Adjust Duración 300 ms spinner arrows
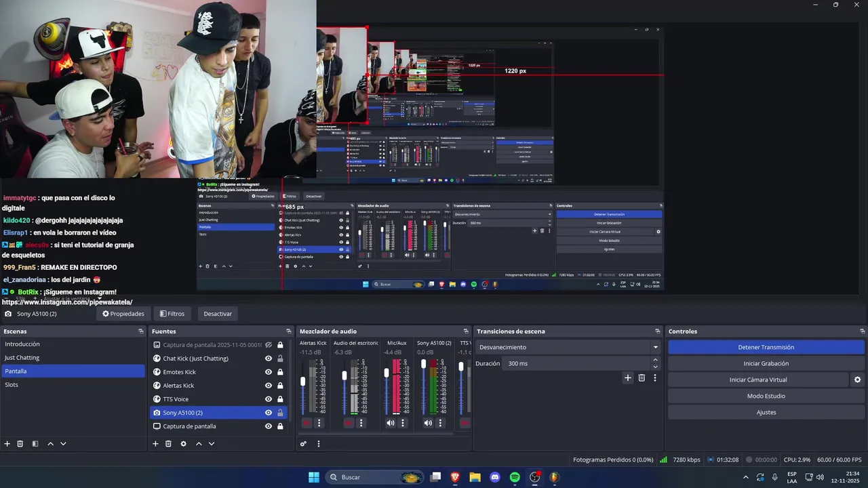This screenshot has width=868, height=488. 655,363
